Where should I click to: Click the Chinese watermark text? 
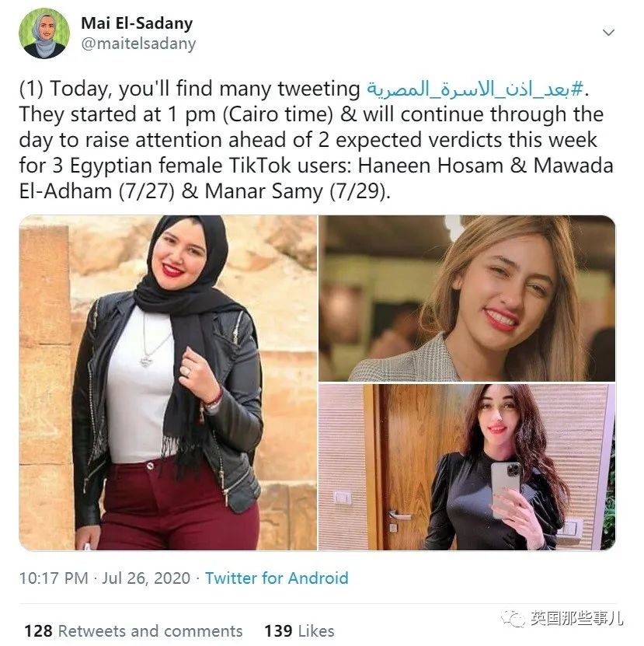pyautogui.click(x=576, y=618)
